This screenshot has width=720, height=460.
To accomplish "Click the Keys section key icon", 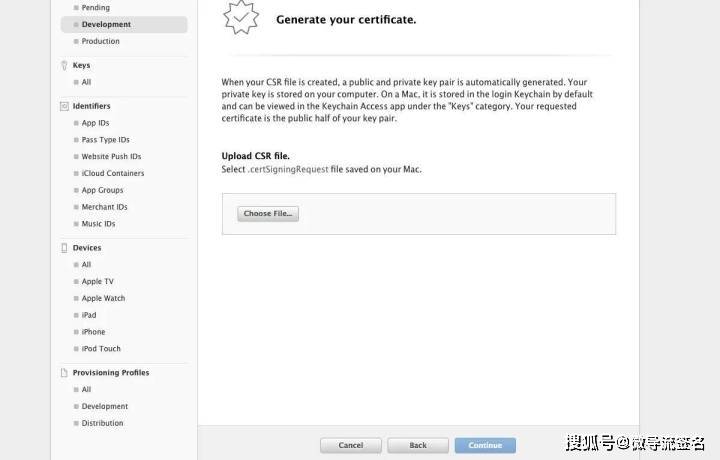I will (x=64, y=65).
